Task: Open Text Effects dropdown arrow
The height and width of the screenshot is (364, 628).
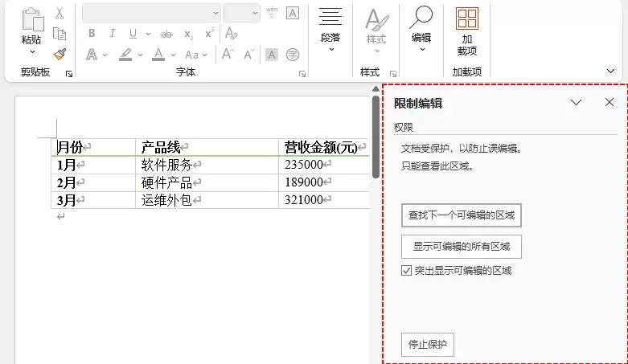Action: pos(105,55)
